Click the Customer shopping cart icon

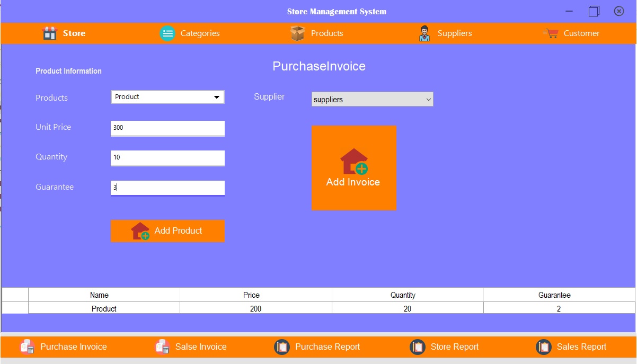(551, 33)
